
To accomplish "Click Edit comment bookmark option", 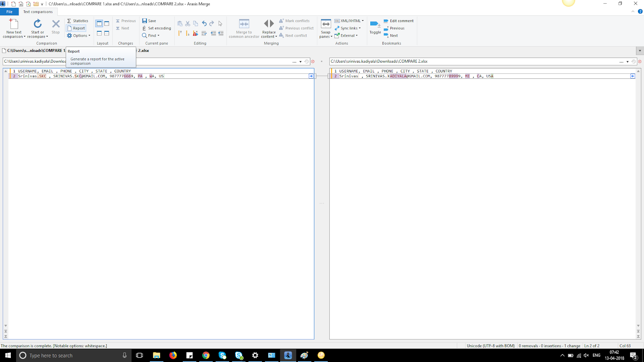I will [x=398, y=21].
